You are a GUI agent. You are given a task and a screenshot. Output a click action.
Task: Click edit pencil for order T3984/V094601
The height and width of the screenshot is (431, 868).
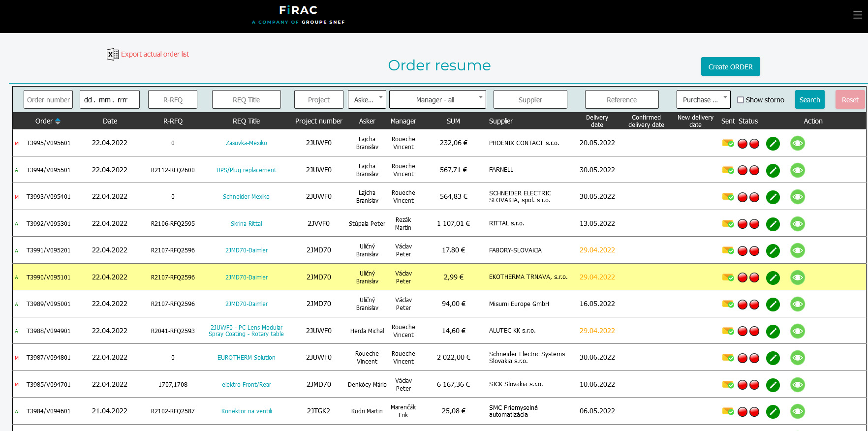773,412
